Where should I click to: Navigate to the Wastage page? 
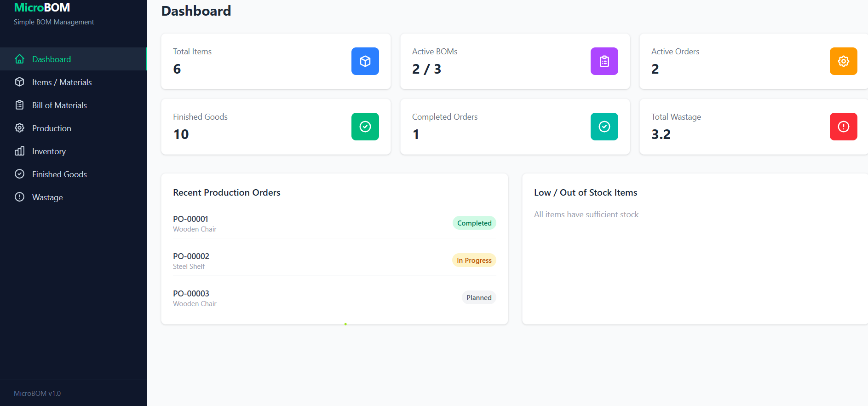(x=47, y=197)
